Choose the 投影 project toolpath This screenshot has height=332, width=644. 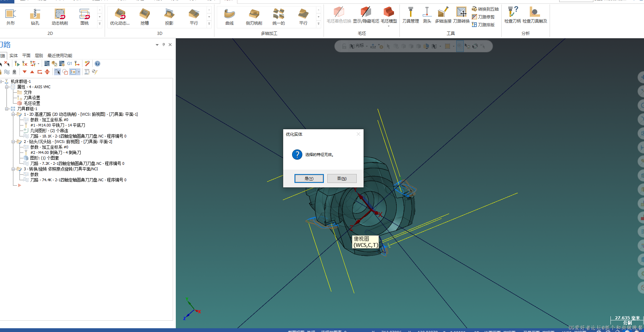coord(169,17)
